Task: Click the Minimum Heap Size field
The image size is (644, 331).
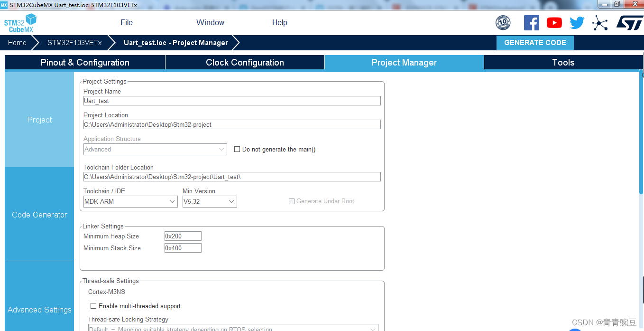Action: point(183,236)
